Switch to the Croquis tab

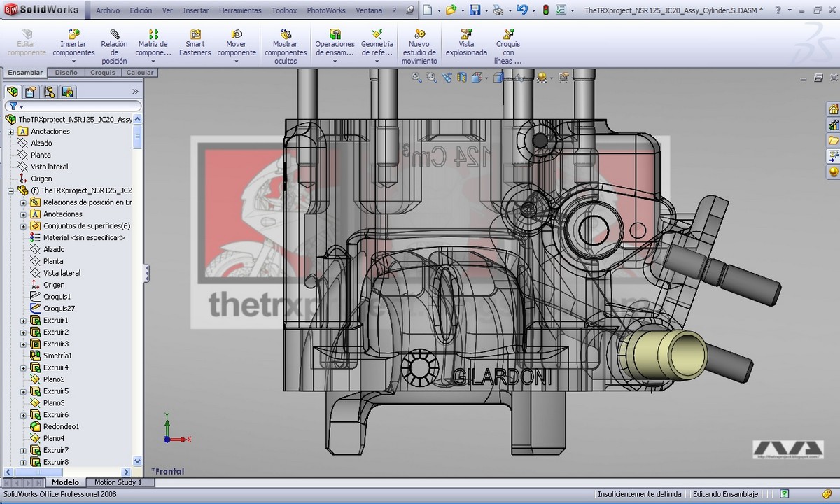pyautogui.click(x=103, y=73)
